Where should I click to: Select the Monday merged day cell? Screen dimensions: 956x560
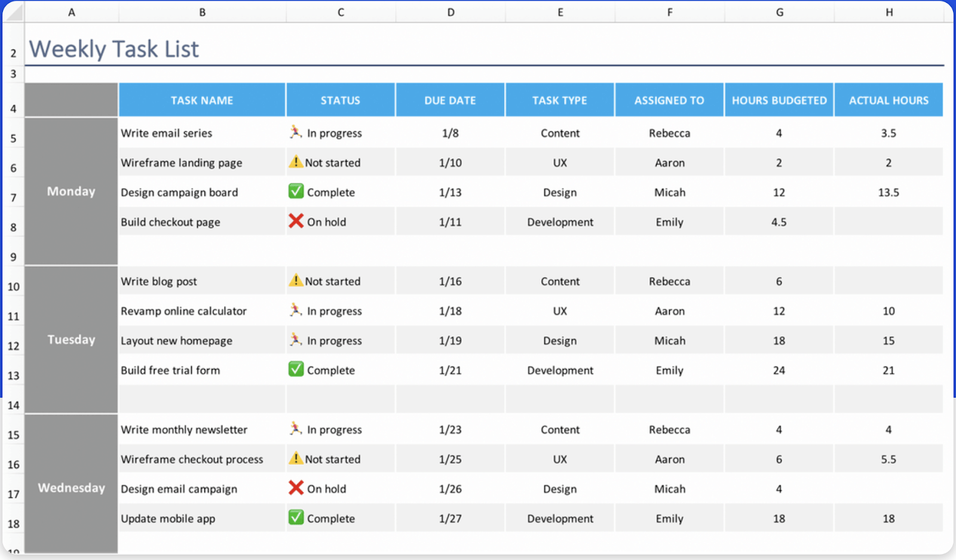tap(71, 191)
